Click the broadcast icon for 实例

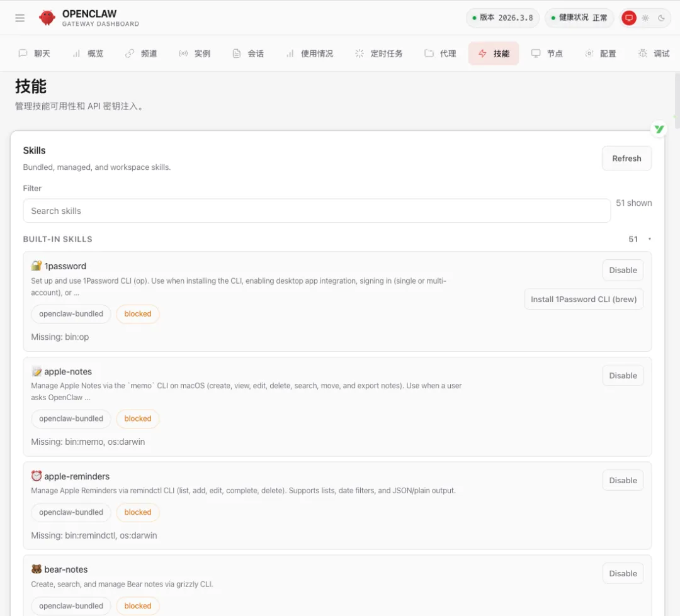(x=183, y=53)
